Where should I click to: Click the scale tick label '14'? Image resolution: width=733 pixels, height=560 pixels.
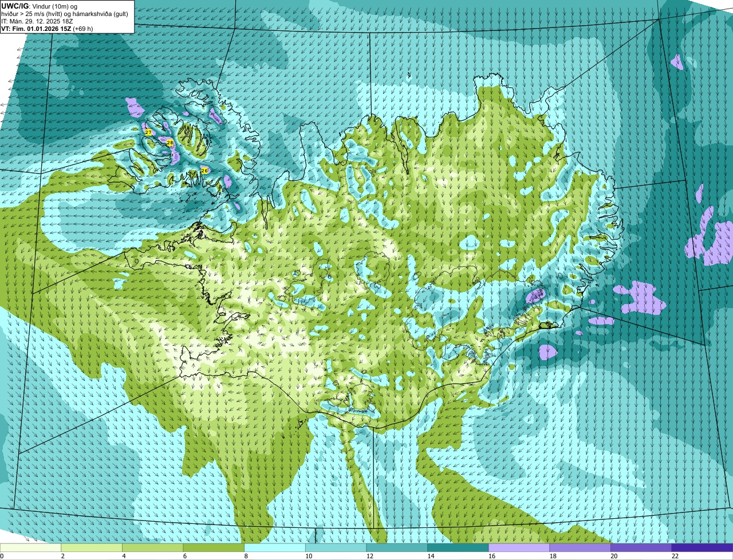tap(431, 556)
